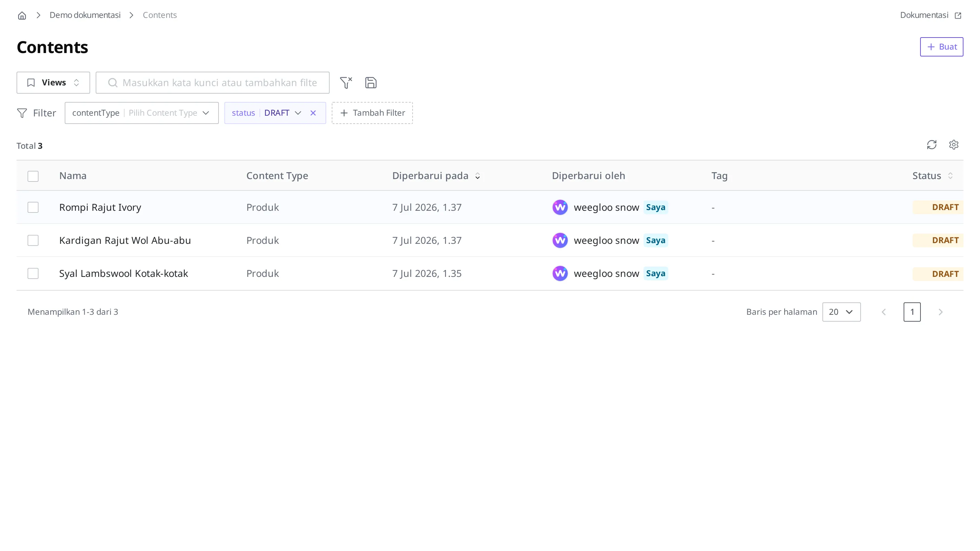Screen dimensions: 980x551
Task: Select the Kardigan Rajut Wol Abu-abu checkbox
Action: tap(33, 241)
